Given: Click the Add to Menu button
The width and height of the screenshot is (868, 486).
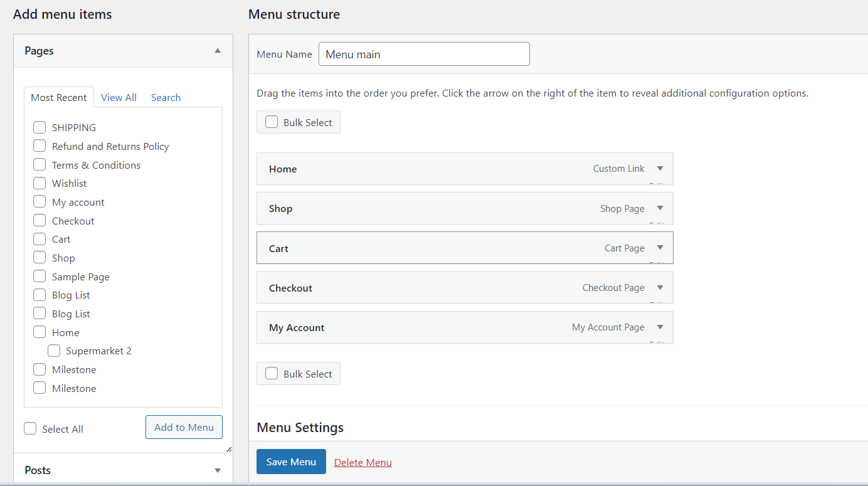Looking at the screenshot, I should [184, 427].
